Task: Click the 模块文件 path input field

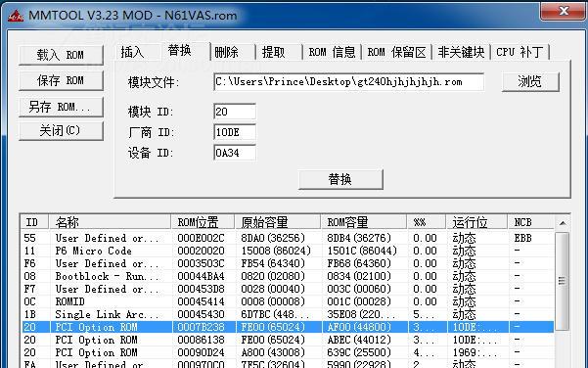Action: pyautogui.click(x=348, y=82)
